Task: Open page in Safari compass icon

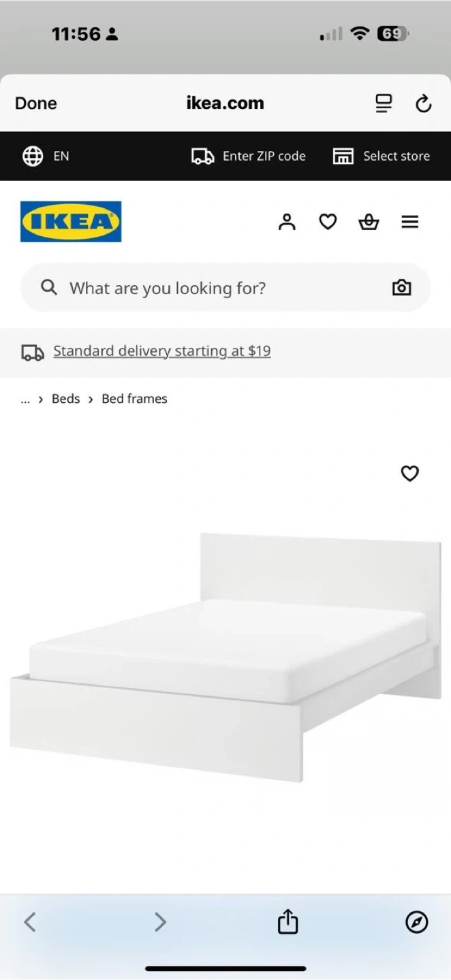Action: [x=416, y=921]
